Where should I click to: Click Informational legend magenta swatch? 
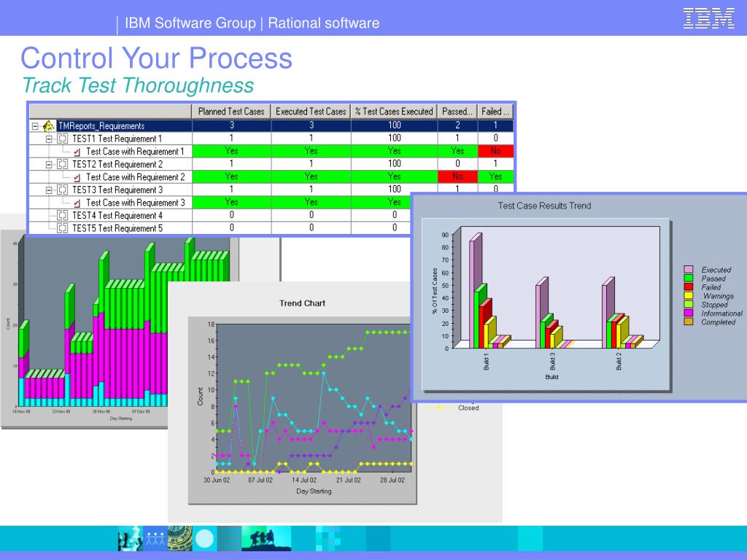(688, 313)
